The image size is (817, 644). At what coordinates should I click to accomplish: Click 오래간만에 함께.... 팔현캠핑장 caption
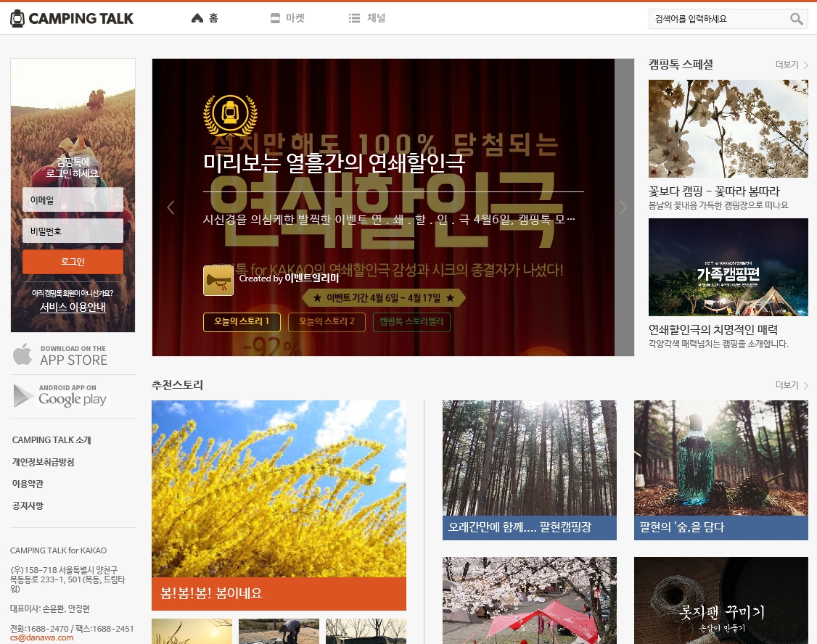(x=530, y=527)
